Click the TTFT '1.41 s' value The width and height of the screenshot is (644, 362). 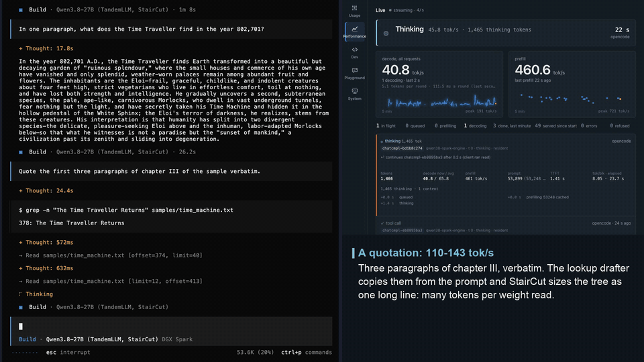coord(557,178)
